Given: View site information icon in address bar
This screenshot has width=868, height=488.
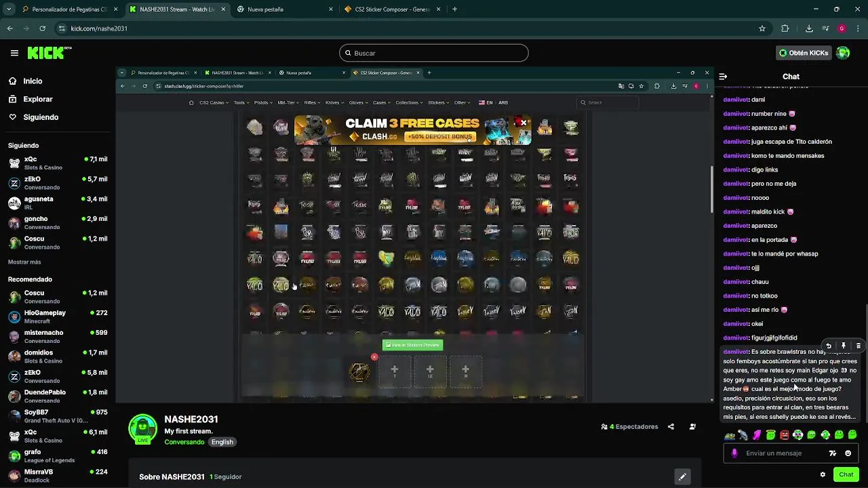Looking at the screenshot, I should coord(62,28).
